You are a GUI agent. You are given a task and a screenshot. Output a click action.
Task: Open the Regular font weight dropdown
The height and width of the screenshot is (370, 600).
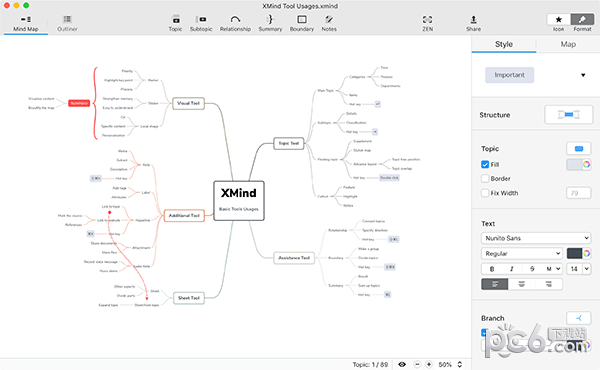click(522, 253)
